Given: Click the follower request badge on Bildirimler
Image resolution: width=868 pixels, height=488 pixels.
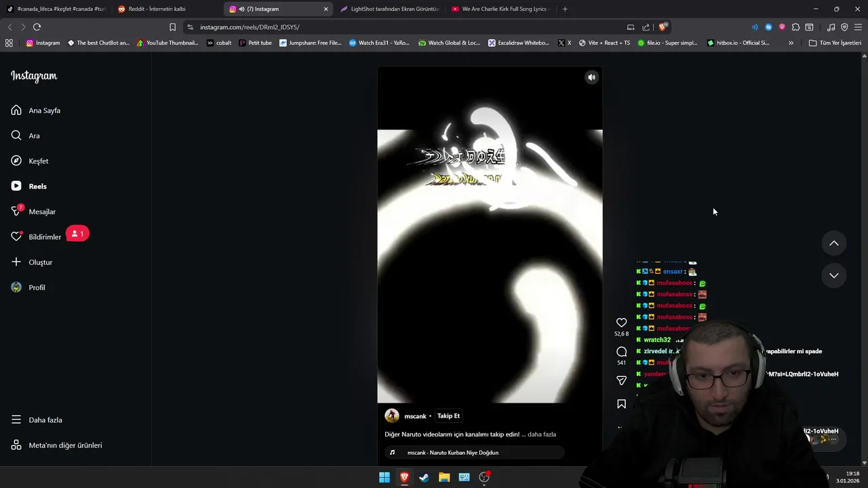Looking at the screenshot, I should point(77,234).
